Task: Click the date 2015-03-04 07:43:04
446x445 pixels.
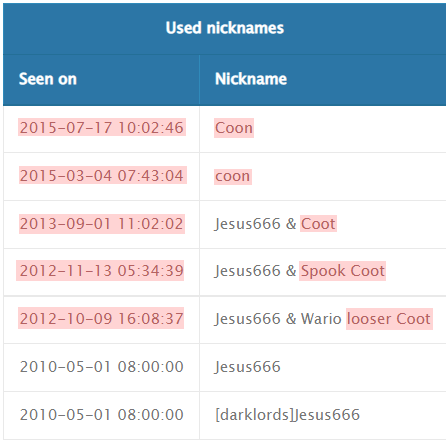Action: pyautogui.click(x=102, y=176)
